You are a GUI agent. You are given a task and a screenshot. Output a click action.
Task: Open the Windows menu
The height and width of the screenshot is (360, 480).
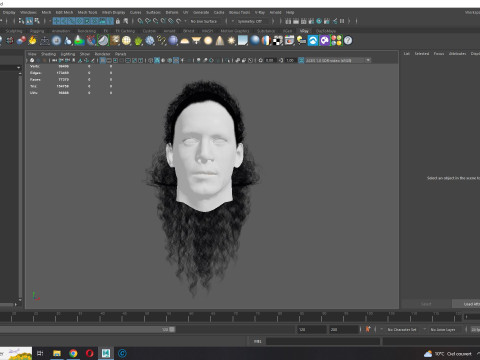28,12
